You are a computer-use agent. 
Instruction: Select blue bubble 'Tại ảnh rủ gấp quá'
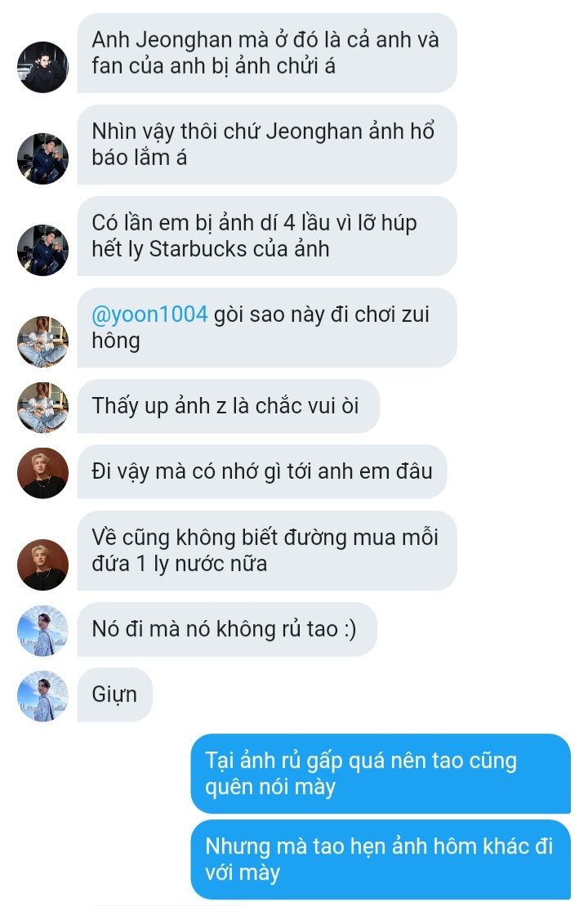point(381,774)
